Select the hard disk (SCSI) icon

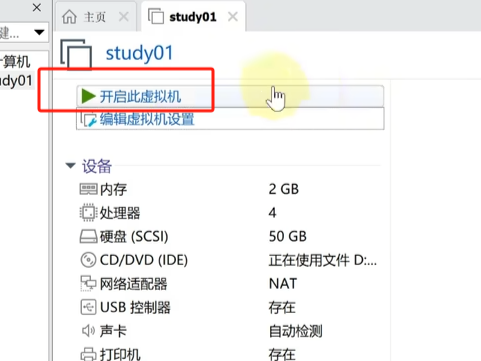click(88, 236)
